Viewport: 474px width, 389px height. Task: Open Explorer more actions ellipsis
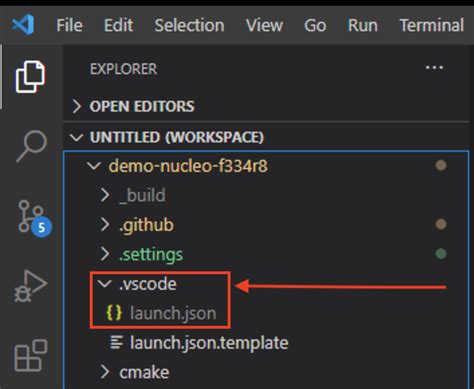pyautogui.click(x=434, y=68)
